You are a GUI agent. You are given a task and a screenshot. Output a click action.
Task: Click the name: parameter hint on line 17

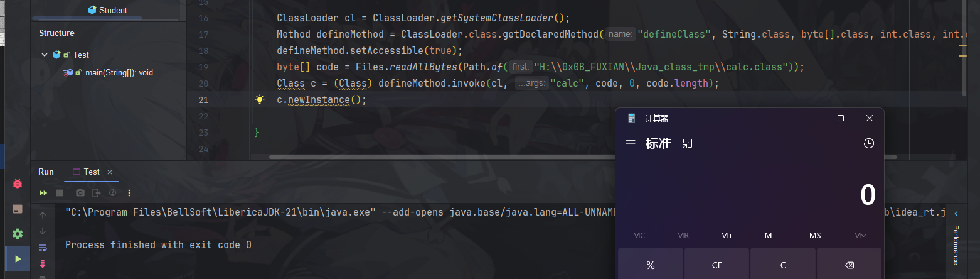620,35
